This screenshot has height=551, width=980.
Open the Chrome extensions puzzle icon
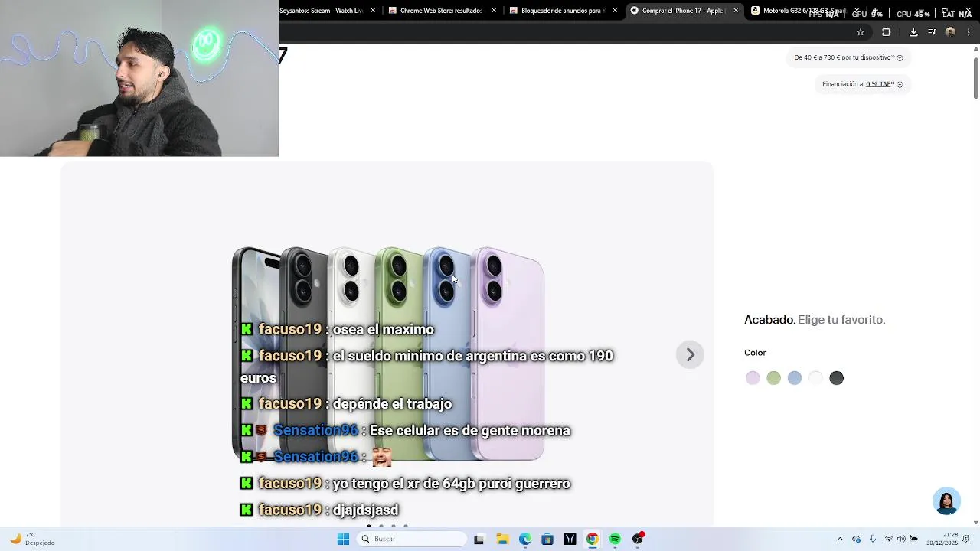tap(886, 32)
